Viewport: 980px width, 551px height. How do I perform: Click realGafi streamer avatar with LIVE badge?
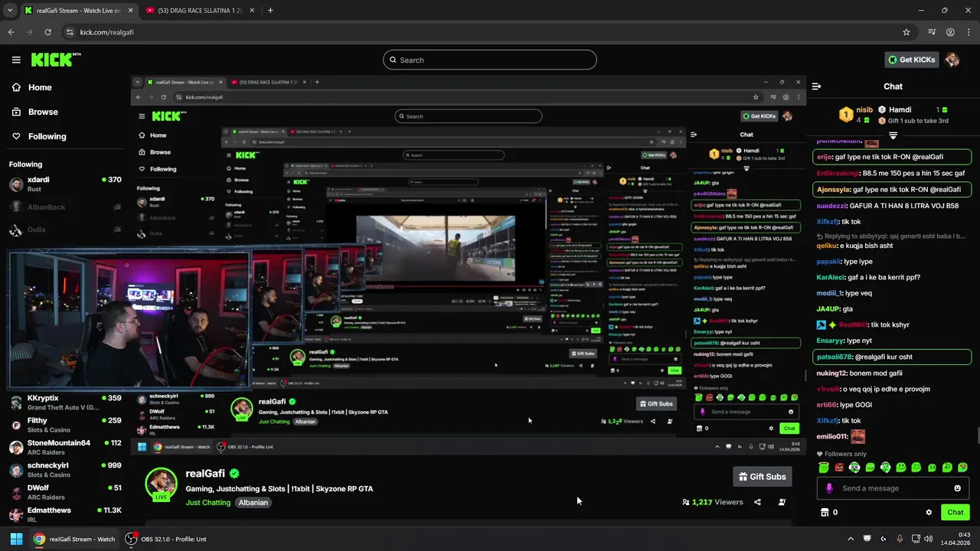[x=161, y=484]
